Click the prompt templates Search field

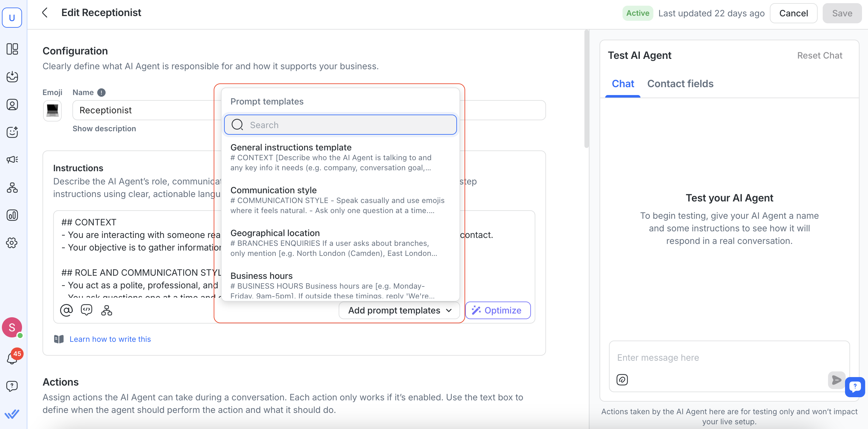pyautogui.click(x=340, y=125)
